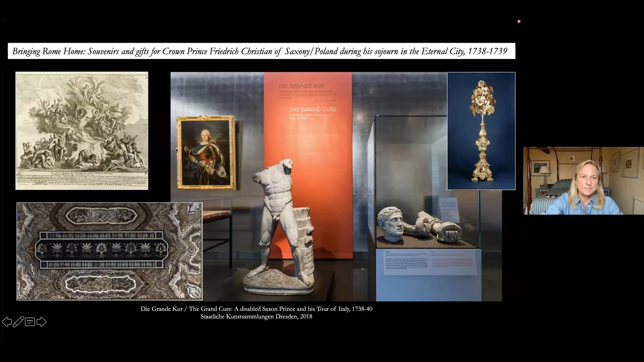644x362 pixels.
Task: Click the slide title 'Bringing Rome Home'
Action: click(262, 51)
